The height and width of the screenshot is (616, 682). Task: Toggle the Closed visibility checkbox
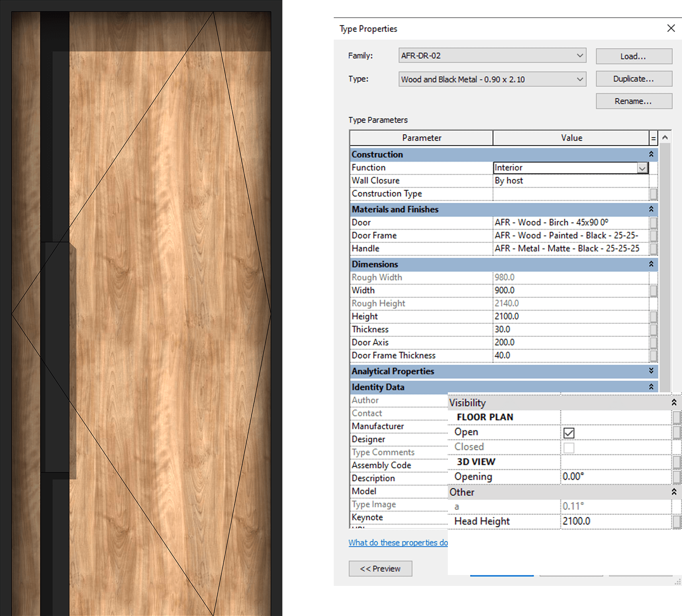coord(569,447)
